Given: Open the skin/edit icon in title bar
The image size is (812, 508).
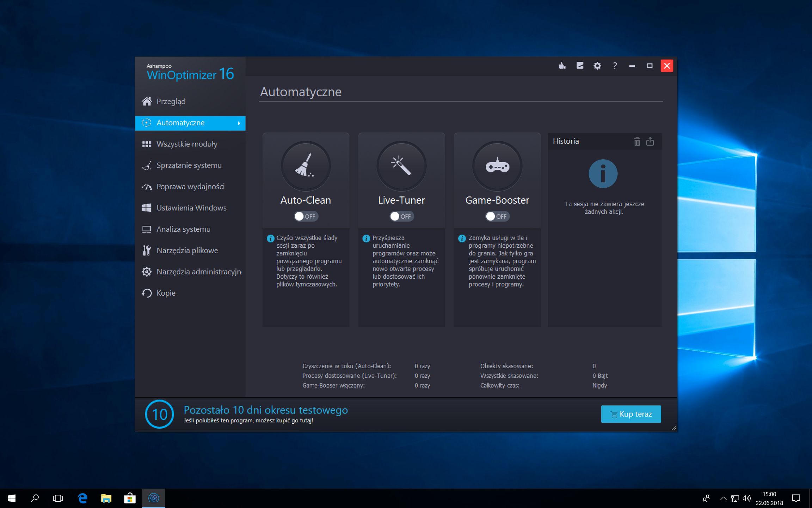Looking at the screenshot, I should [x=580, y=66].
